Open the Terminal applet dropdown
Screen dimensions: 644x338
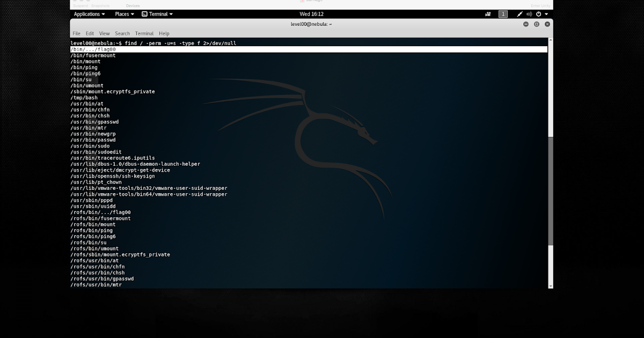coord(158,14)
